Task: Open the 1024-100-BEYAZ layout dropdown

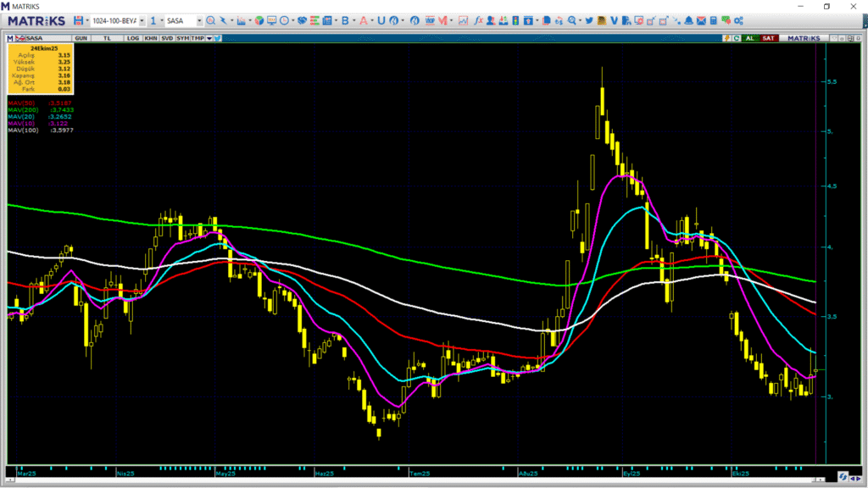Action: pyautogui.click(x=141, y=20)
